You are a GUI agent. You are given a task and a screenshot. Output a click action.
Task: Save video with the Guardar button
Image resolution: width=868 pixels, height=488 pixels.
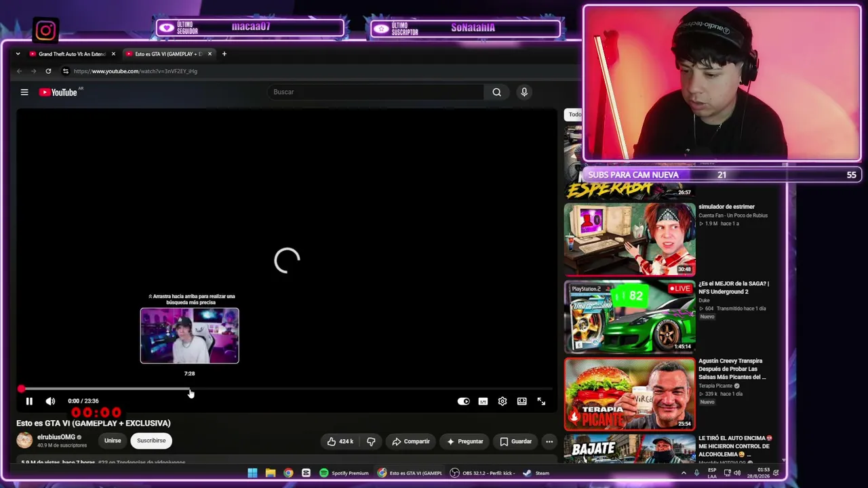click(516, 441)
